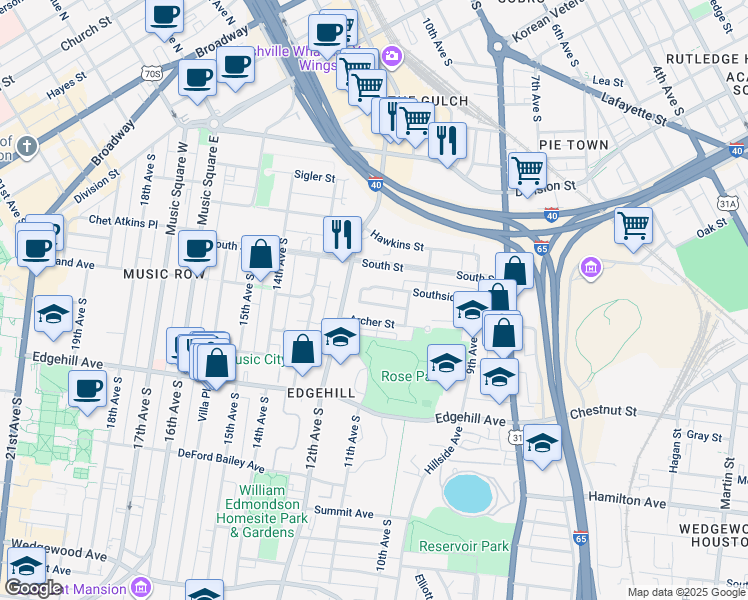The width and height of the screenshot is (748, 600).
Task: Open the coffee marker near 18th Ave S
Action: (x=87, y=387)
